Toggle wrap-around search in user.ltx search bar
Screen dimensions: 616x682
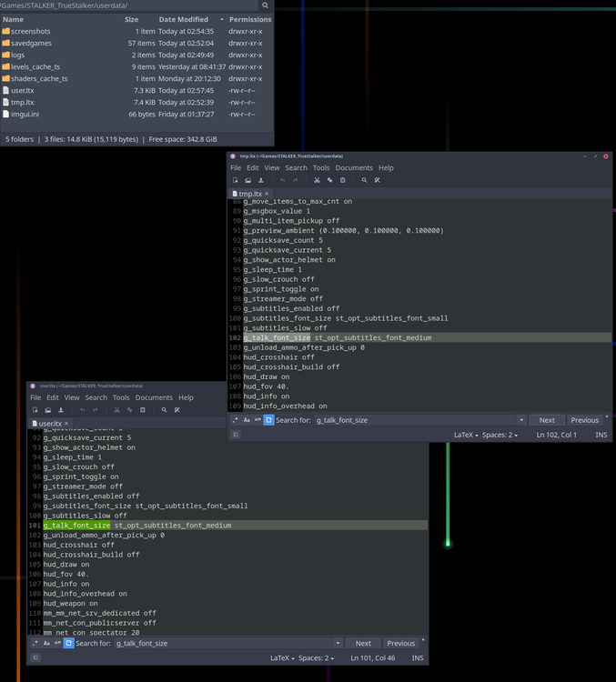click(69, 643)
